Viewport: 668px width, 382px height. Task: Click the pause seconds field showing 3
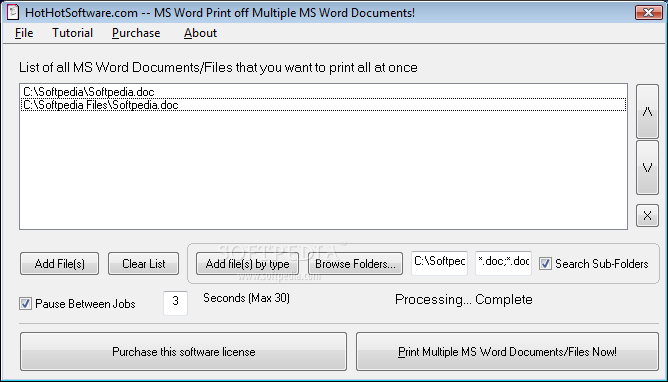(x=175, y=303)
